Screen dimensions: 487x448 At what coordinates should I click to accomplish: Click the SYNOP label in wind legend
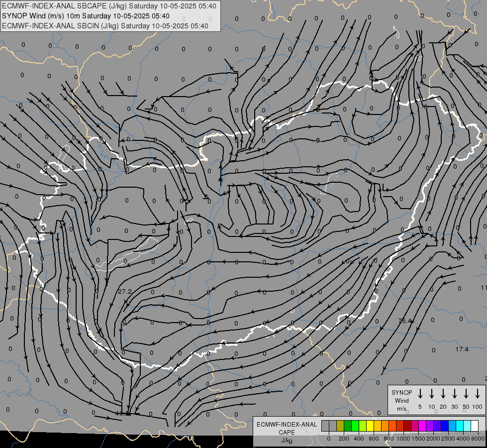click(401, 392)
